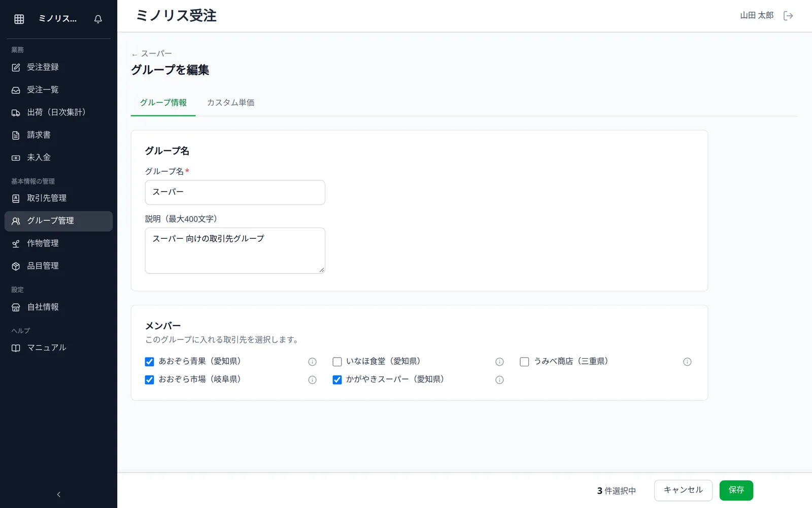Viewport: 812px width, 508px height.
Task: Uncheck あおぞら青果（愛知県） checkbox
Action: click(x=149, y=362)
